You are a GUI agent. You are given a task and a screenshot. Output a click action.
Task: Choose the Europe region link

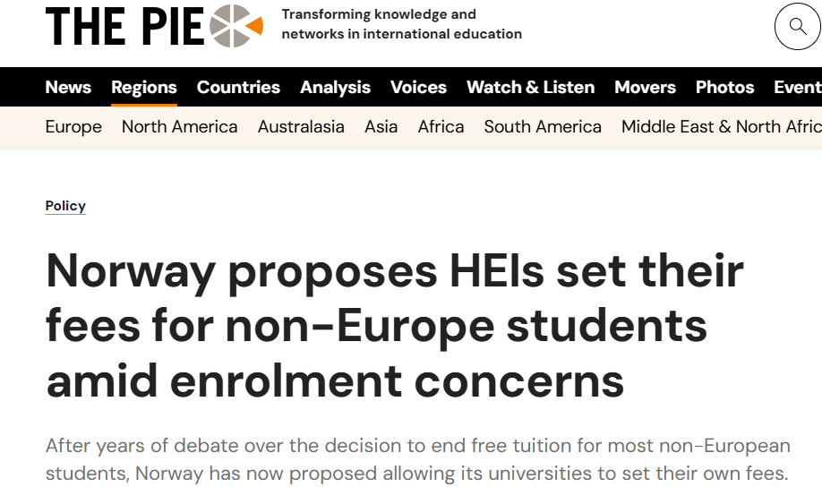(73, 127)
